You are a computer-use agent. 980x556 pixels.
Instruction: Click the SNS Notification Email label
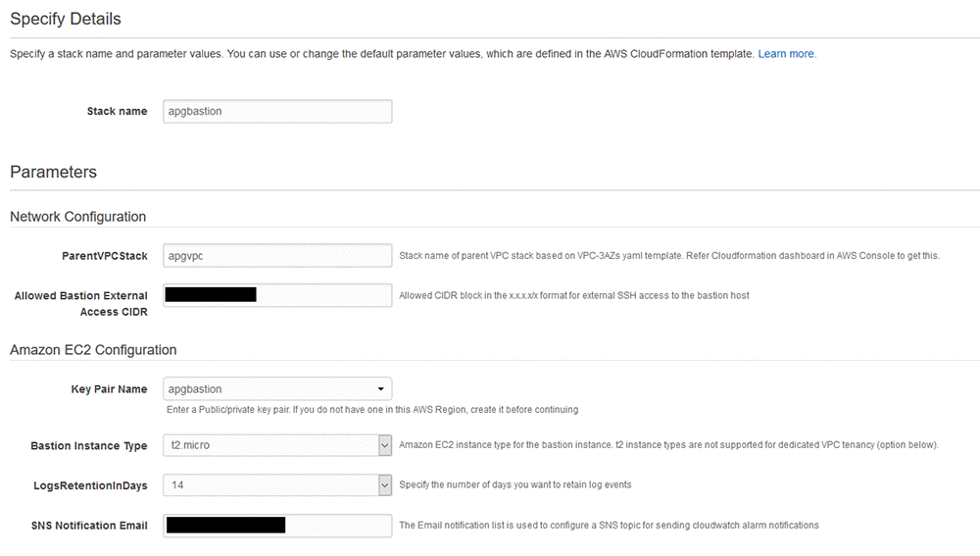[89, 526]
